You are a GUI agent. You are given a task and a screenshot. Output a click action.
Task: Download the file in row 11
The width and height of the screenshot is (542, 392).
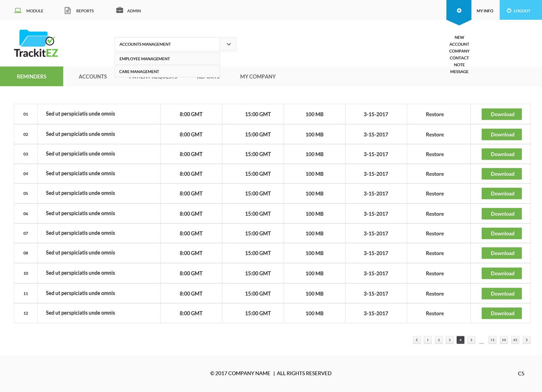pos(502,294)
